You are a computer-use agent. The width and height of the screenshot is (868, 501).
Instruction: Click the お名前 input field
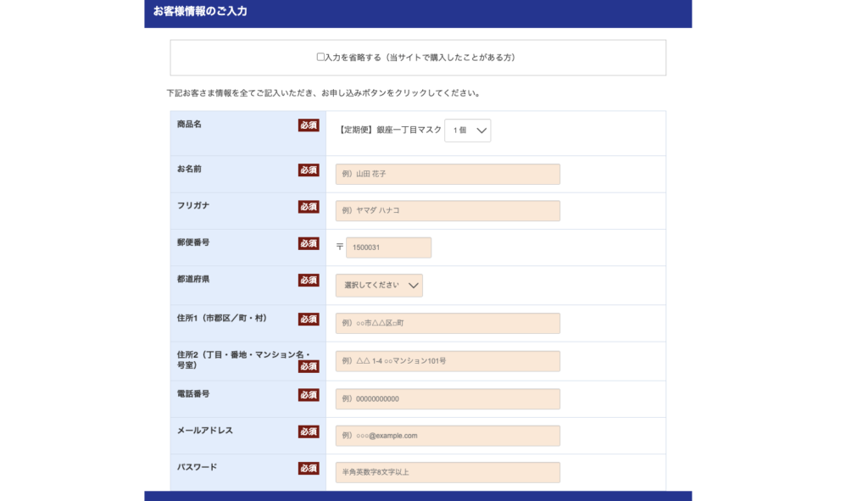pyautogui.click(x=448, y=174)
